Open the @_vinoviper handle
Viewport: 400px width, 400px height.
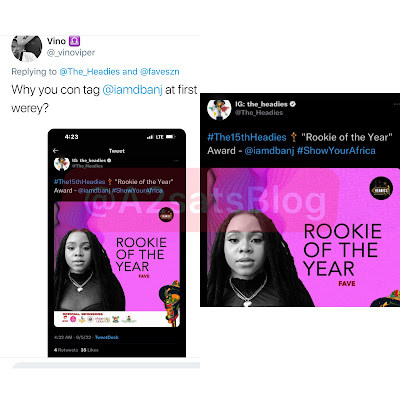pos(71,53)
